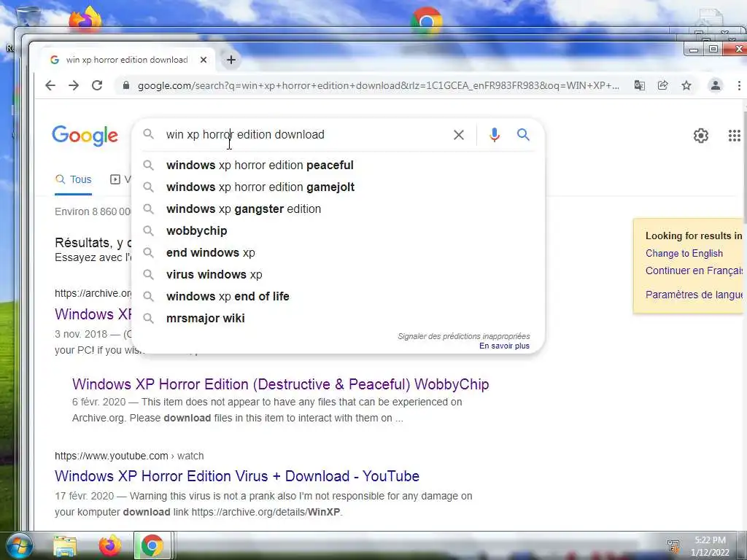Click the 'https://www.youtube.com › watch' breadcrumb
747x560 pixels.
(129, 456)
